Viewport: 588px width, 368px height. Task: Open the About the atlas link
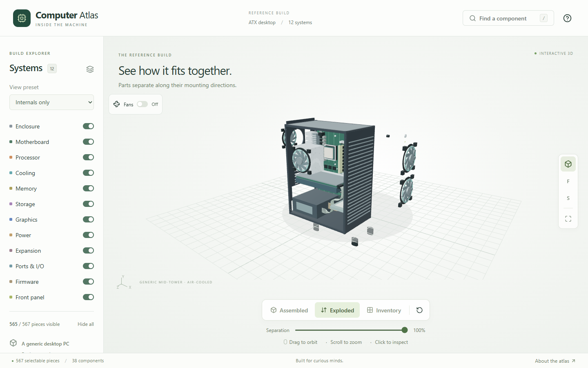555,361
